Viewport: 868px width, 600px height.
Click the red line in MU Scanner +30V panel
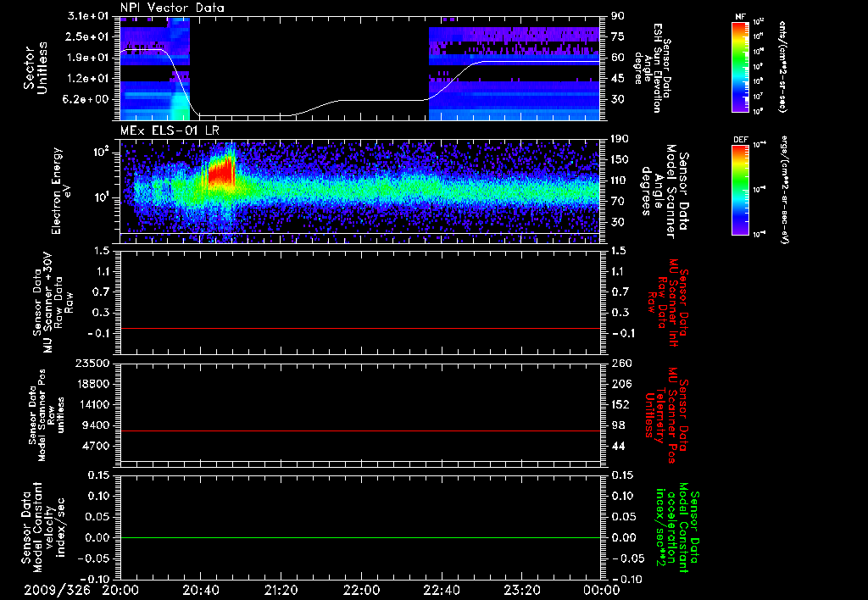pos(359,328)
